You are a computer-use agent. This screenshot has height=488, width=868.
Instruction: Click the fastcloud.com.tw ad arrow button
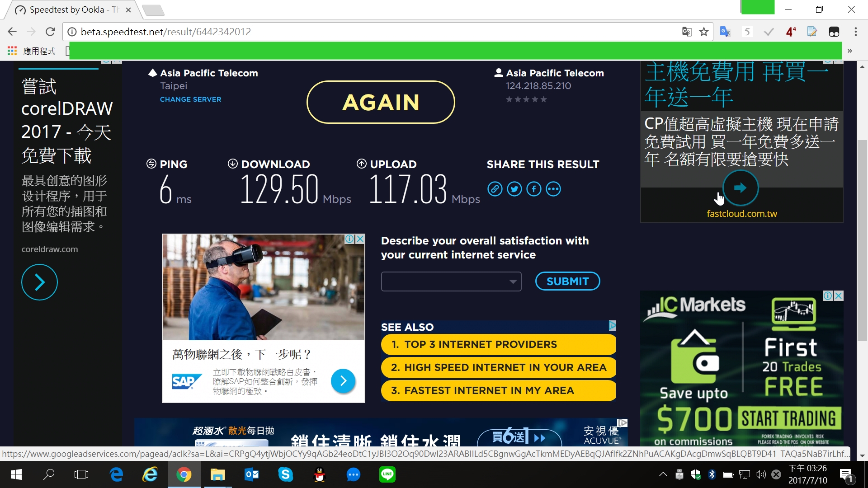tap(740, 188)
